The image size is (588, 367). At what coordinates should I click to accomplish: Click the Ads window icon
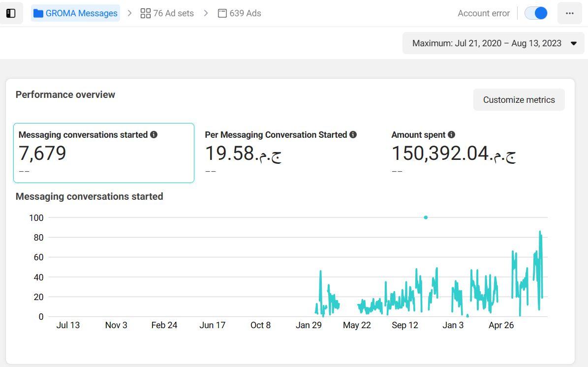(222, 13)
